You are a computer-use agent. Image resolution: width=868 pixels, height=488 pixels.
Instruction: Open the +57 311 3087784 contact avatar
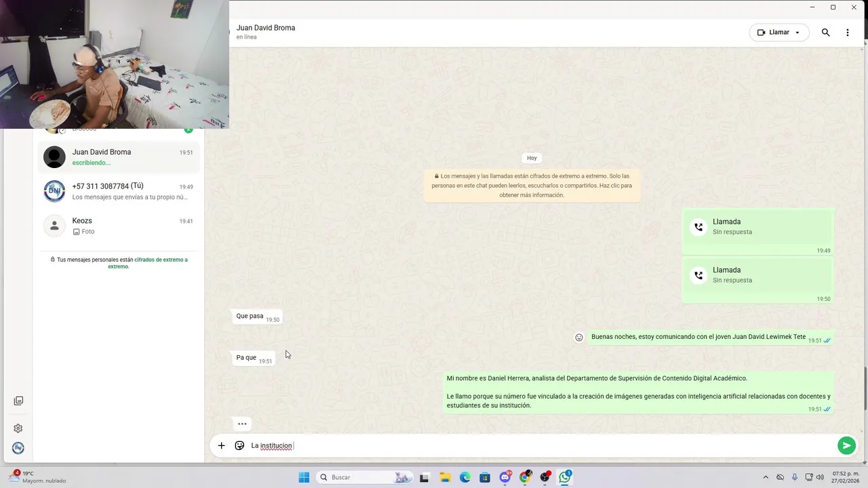click(x=54, y=191)
